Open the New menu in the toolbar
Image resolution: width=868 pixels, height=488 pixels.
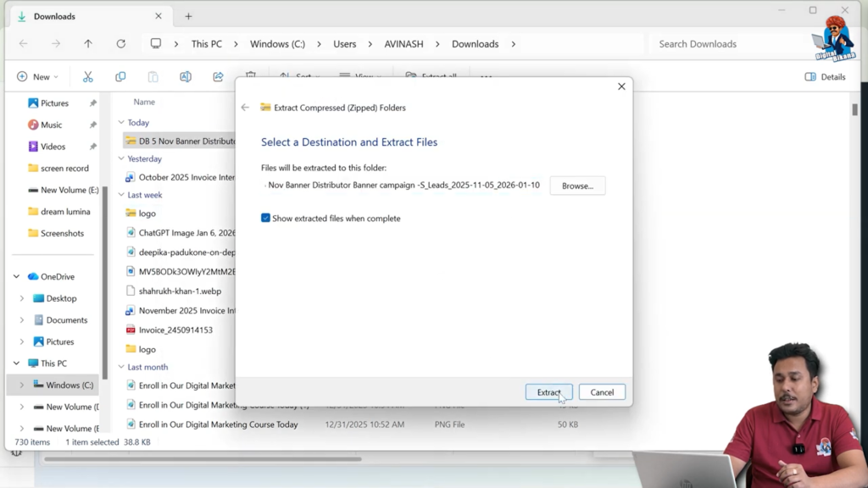point(37,76)
